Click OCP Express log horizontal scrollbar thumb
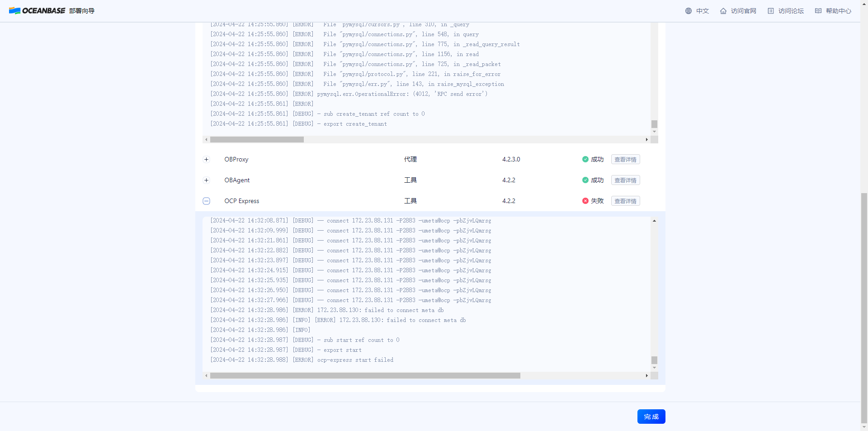Screen dimensions: 868x431 (x=365, y=376)
